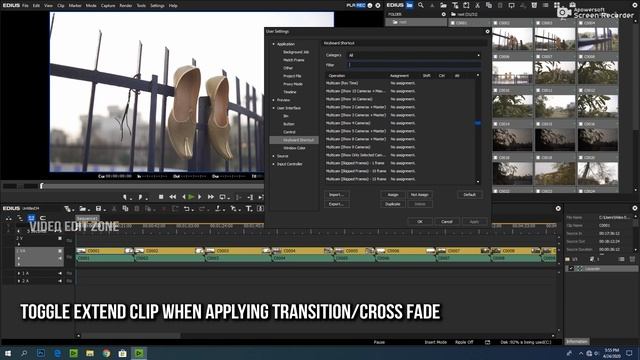
Task: Open the Clip menu
Action: pos(61,6)
